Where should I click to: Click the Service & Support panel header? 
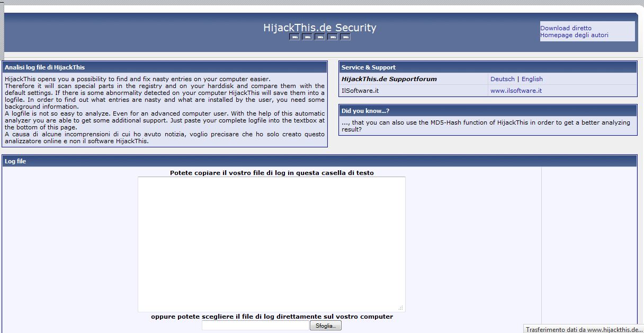[x=488, y=67]
